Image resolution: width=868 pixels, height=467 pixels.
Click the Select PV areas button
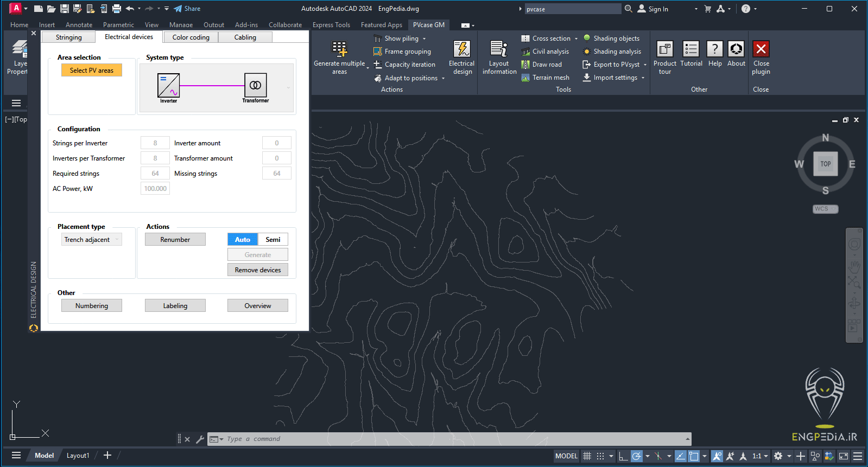tap(91, 71)
